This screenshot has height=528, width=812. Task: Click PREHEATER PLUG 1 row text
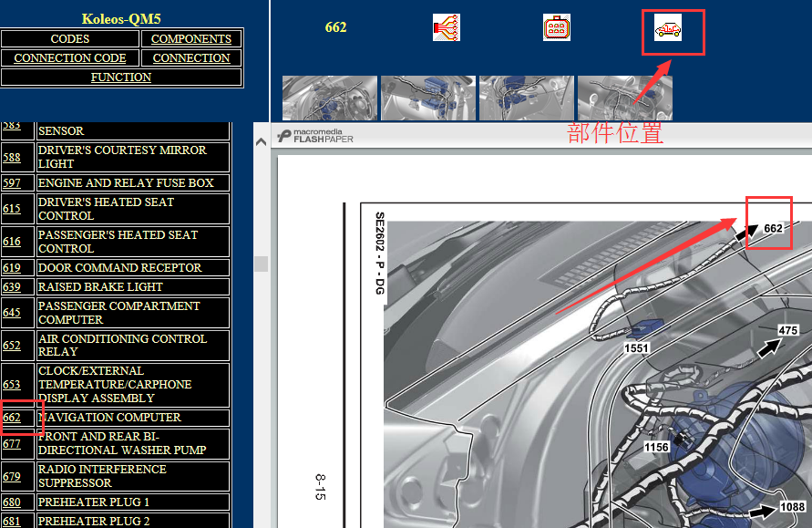coord(94,502)
